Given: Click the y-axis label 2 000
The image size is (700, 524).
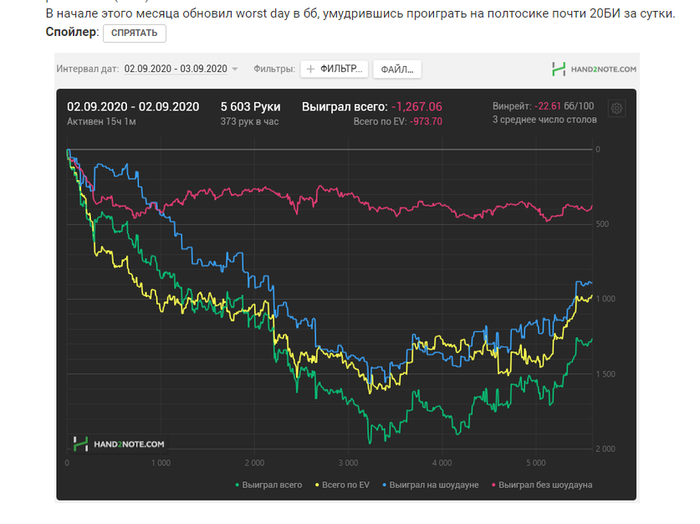Looking at the screenshot, I should coord(605,449).
